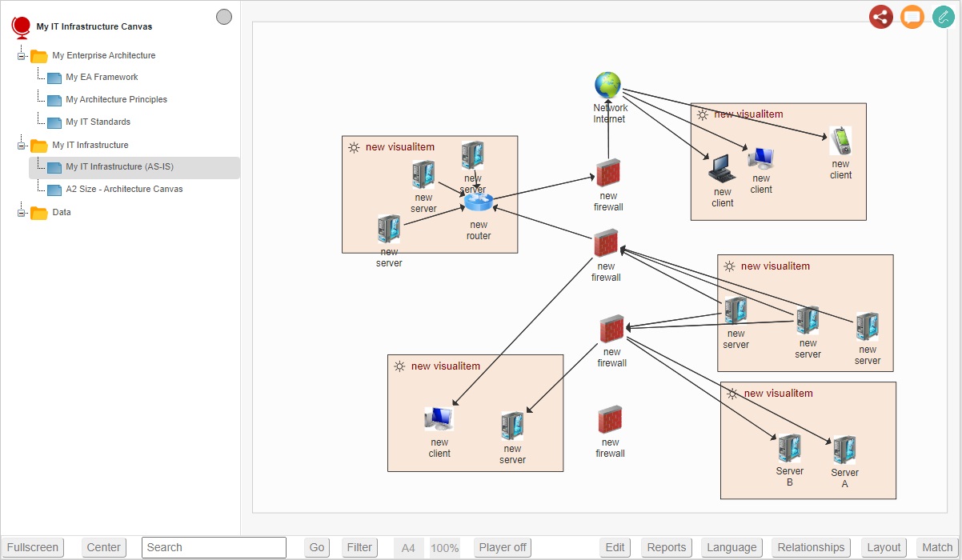This screenshot has width=962, height=560.
Task: Select the middle server in three-servers group
Action: click(x=808, y=321)
